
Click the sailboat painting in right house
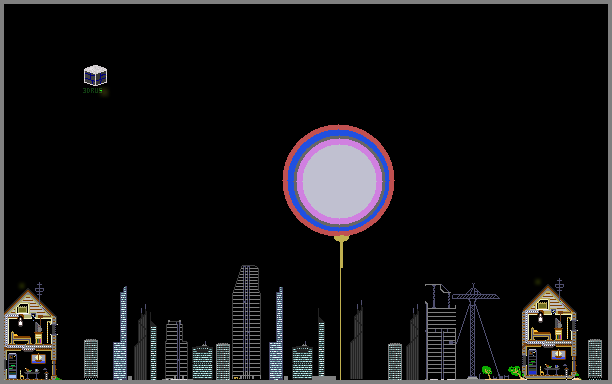(558, 354)
